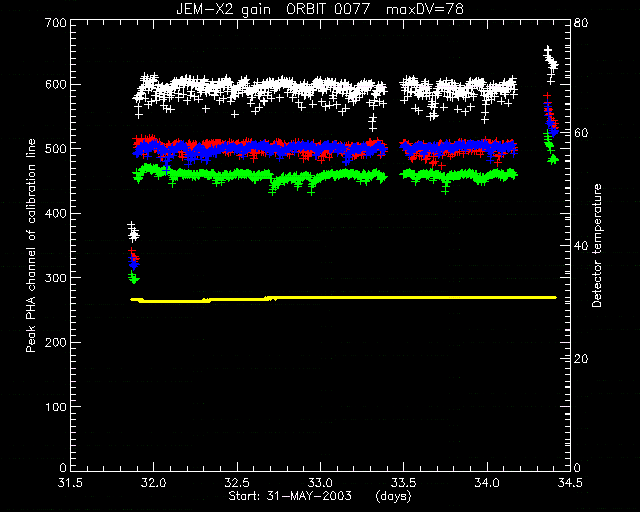Click the 100 label on the left axis

[x=55, y=407]
